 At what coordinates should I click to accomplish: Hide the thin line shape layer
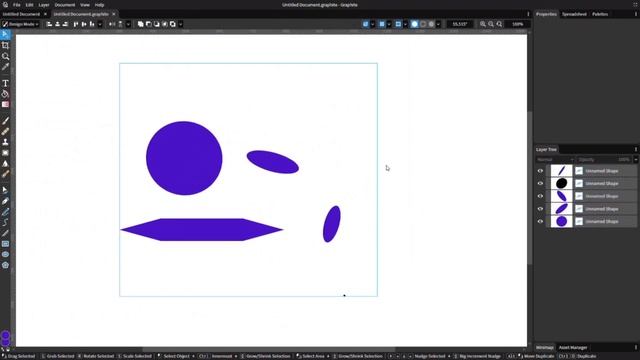point(540,171)
